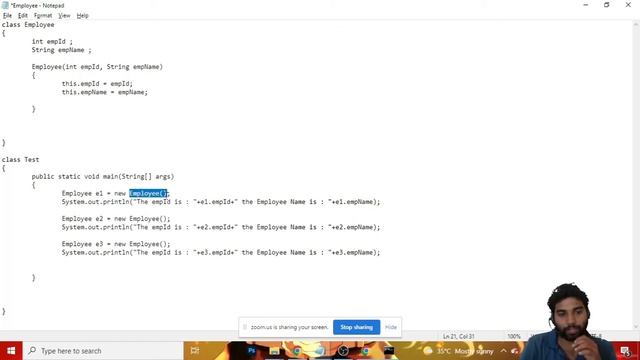Click the Employee constructor signature line

tap(97, 67)
